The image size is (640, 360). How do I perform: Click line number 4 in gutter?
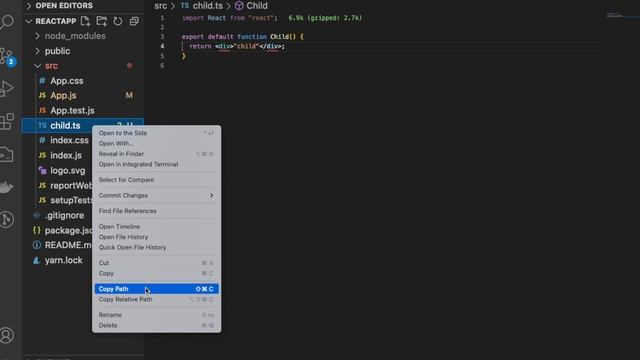[162, 46]
